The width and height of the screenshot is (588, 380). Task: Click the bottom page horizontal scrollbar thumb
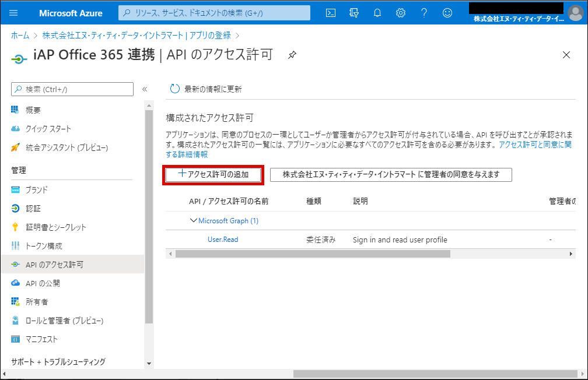[x=435, y=374]
